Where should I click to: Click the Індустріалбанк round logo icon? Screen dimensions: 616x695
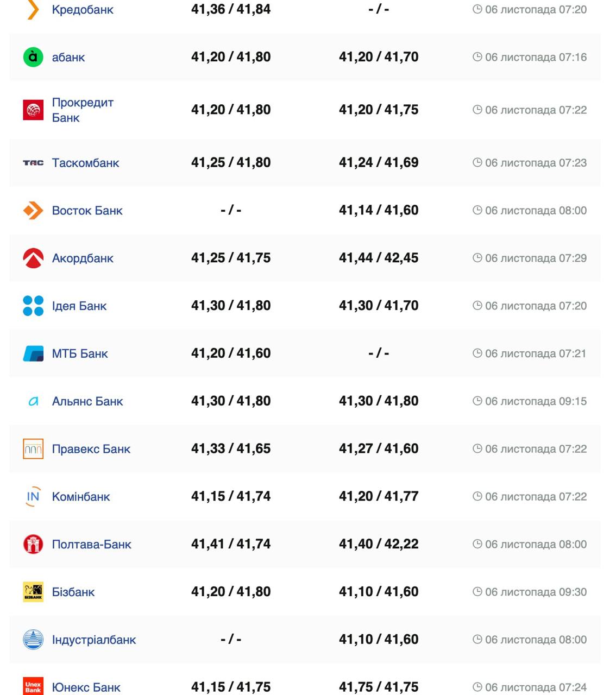click(33, 640)
